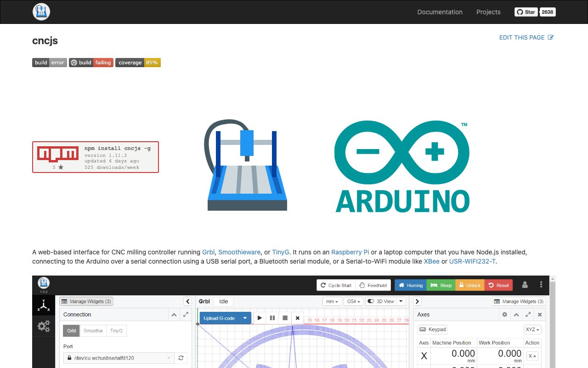Screen dimensions: 588x368
Task: Click the orange Unlock button
Action: [470, 285]
